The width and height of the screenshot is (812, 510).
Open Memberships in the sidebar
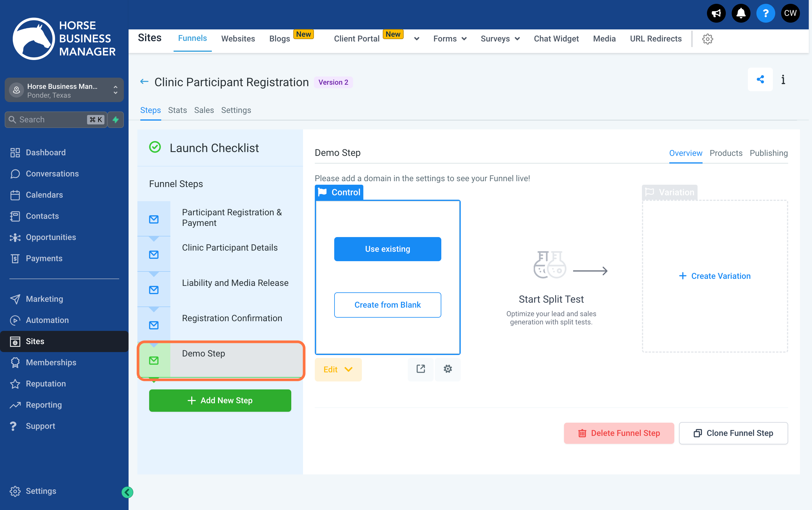click(x=64, y=362)
